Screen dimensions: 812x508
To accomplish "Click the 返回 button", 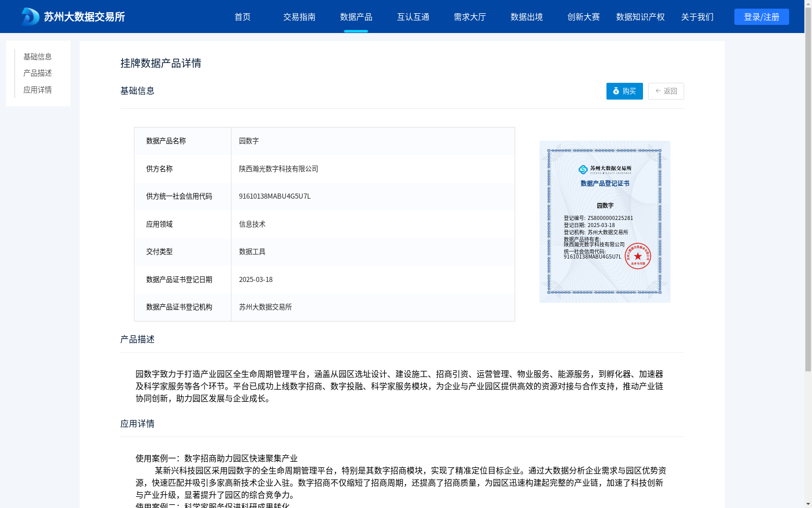I will pyautogui.click(x=666, y=91).
